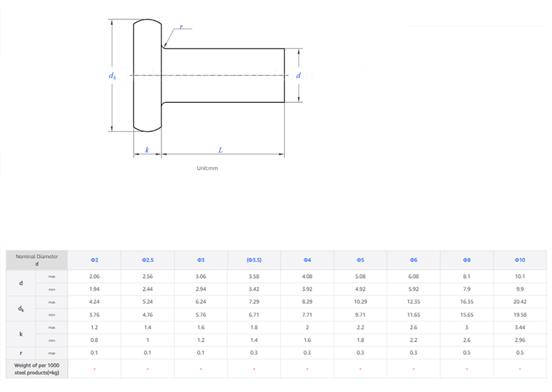552x392 pixels.
Task: Click the rivet head in the drawing
Action: [147, 75]
